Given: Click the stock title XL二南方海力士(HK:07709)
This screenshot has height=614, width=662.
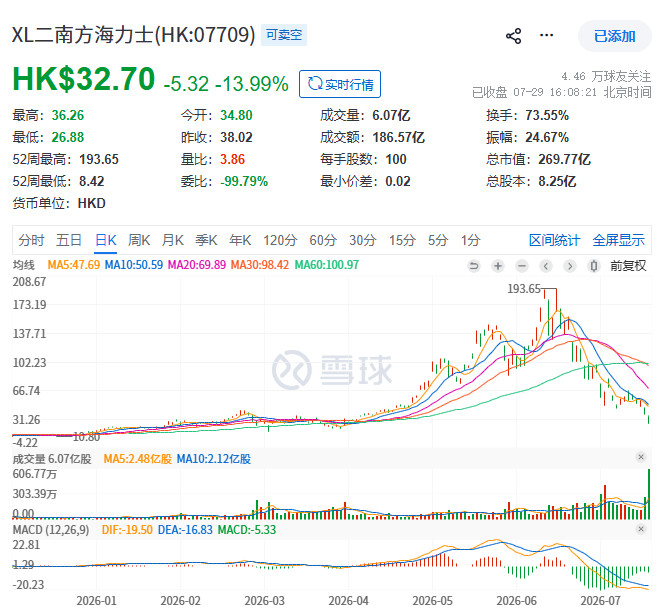Looking at the screenshot, I should (133, 35).
